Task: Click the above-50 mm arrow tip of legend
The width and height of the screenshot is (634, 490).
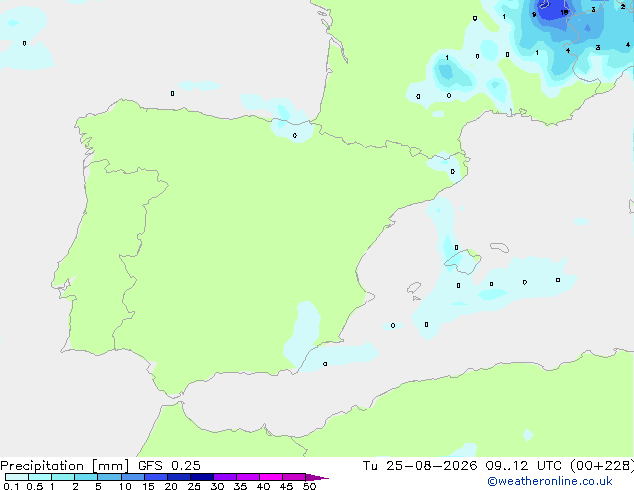Action: (x=317, y=477)
